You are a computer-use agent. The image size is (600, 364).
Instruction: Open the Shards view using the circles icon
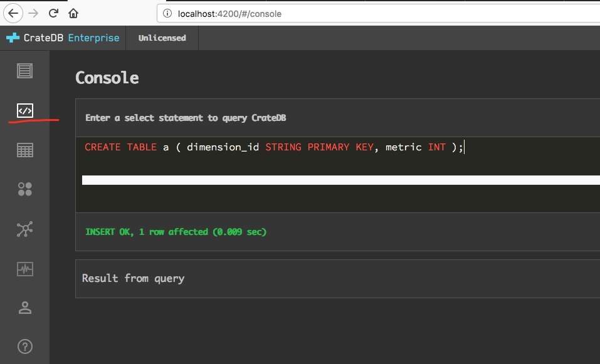(24, 189)
